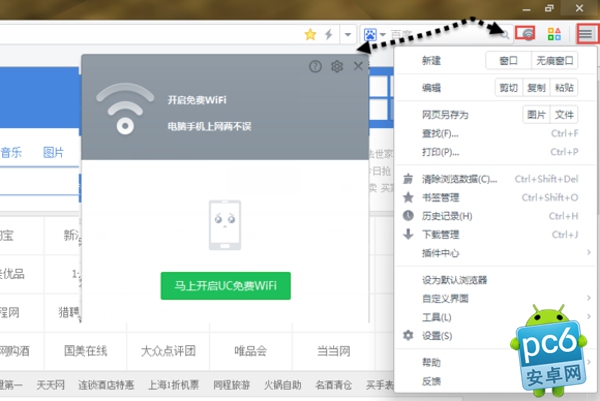Switch to the 图片 tab on page

coord(53,153)
